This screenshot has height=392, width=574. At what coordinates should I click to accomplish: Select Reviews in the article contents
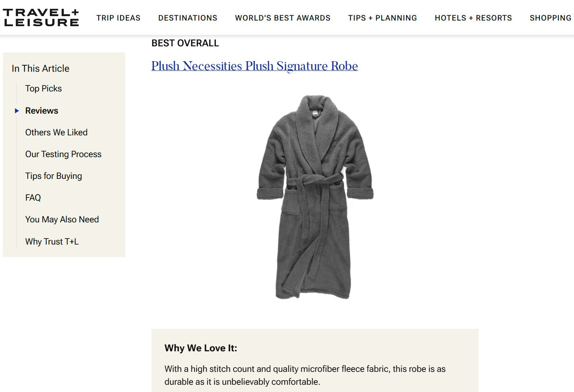41,111
